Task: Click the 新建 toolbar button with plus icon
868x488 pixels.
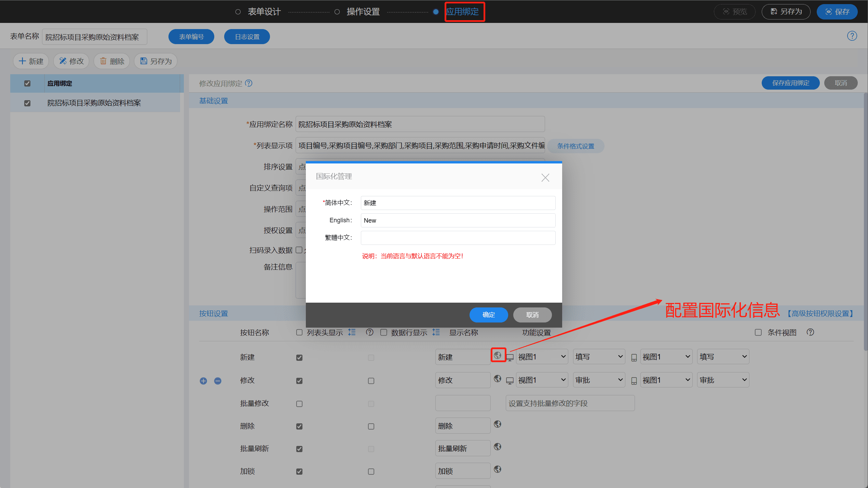Action: (31, 61)
